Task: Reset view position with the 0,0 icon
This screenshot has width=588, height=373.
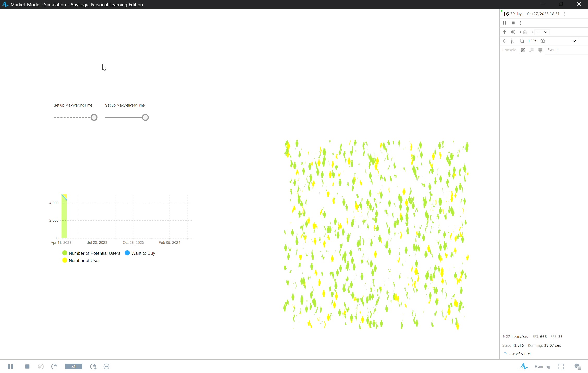Action: pyautogui.click(x=513, y=41)
